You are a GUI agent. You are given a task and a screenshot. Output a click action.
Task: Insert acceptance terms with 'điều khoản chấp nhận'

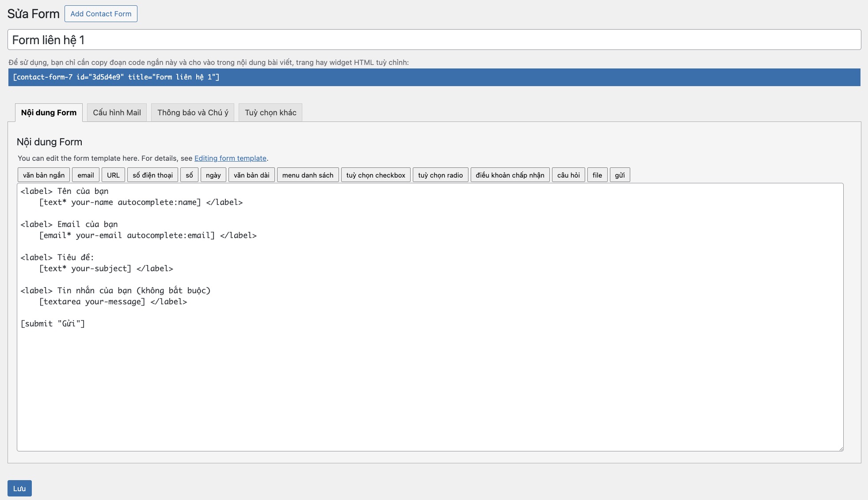tap(510, 174)
